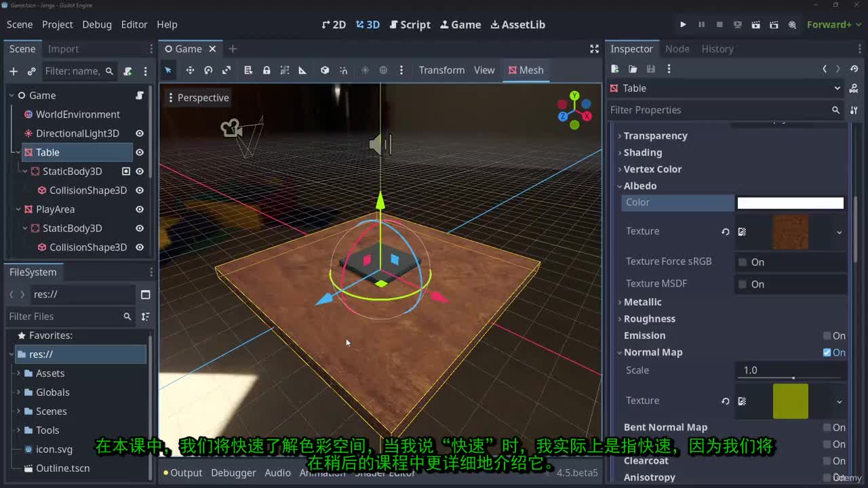Image resolution: width=868 pixels, height=488 pixels.
Task: Toggle visibility of the Table node
Action: (140, 152)
